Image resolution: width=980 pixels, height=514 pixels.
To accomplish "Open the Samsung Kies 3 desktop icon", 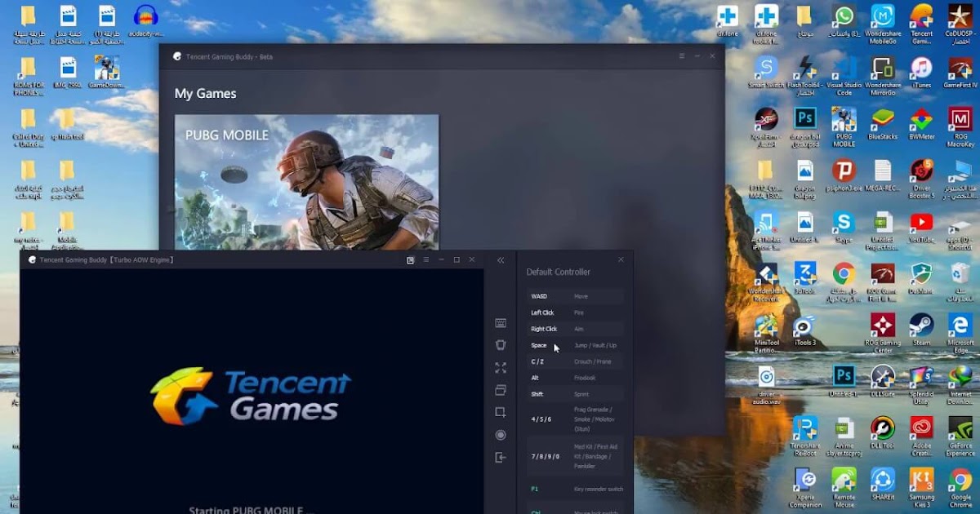I will (921, 487).
